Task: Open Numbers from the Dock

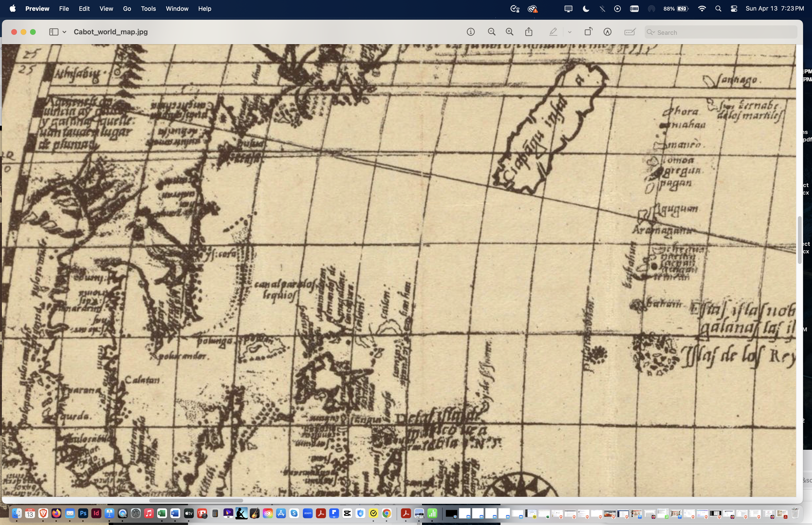Action: coord(432,513)
